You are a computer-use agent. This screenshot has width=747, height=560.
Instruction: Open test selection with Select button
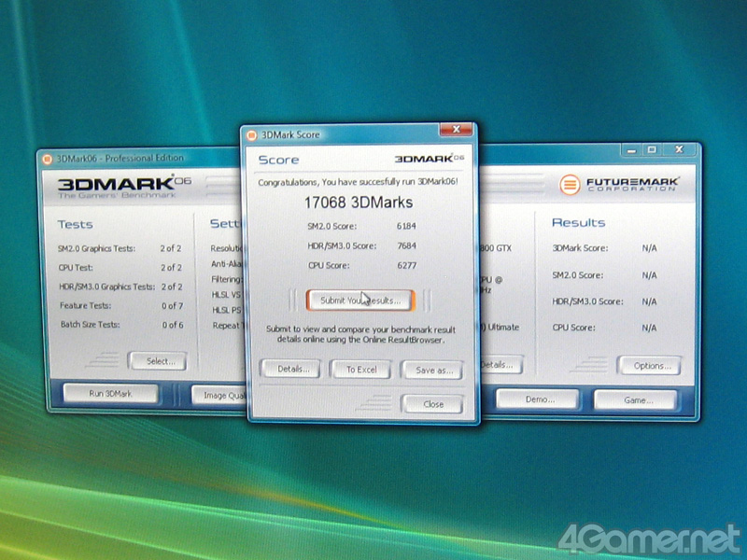(x=158, y=361)
